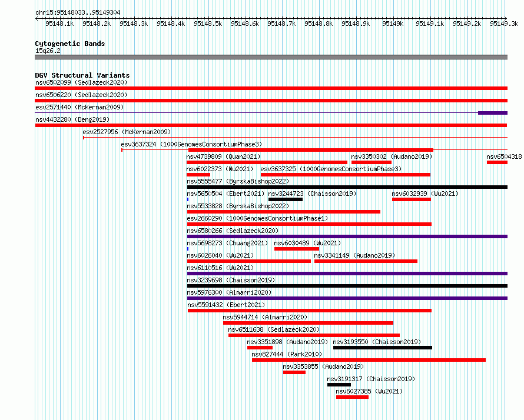Click the red bar under nsv6027385
The width and height of the screenshot is (524, 420).
click(x=352, y=397)
